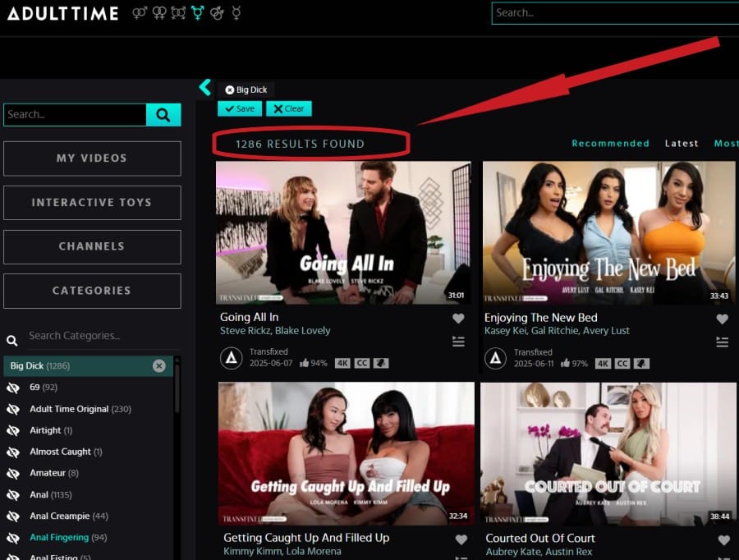Switch to the Latest sort tab
739x560 pixels.
tap(682, 144)
